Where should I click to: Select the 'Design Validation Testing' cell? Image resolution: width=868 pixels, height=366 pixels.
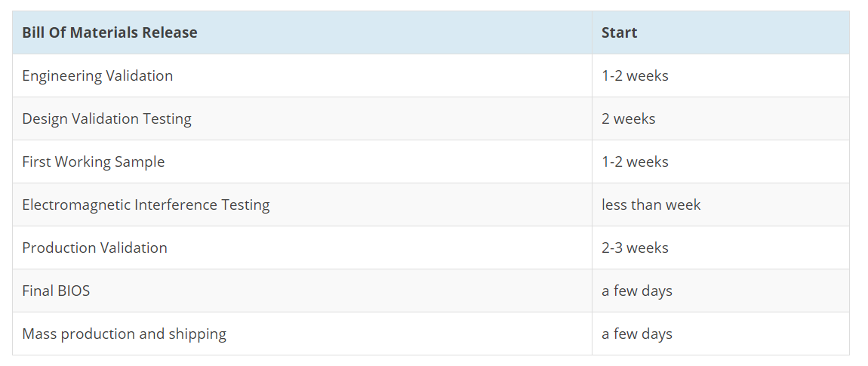point(302,118)
